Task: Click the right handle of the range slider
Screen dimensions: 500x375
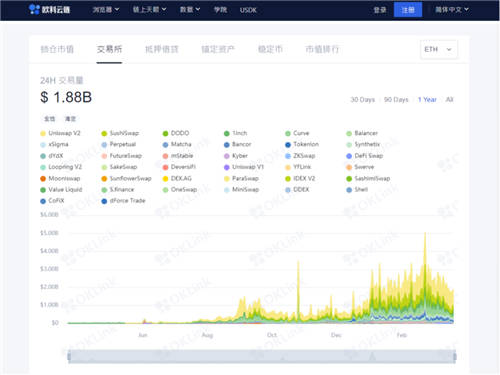Action: click(455, 357)
